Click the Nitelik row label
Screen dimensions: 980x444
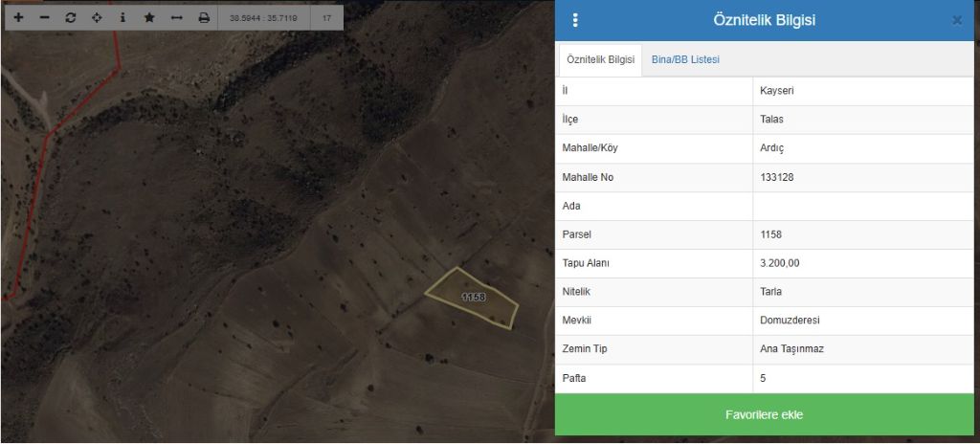pyautogui.click(x=576, y=292)
